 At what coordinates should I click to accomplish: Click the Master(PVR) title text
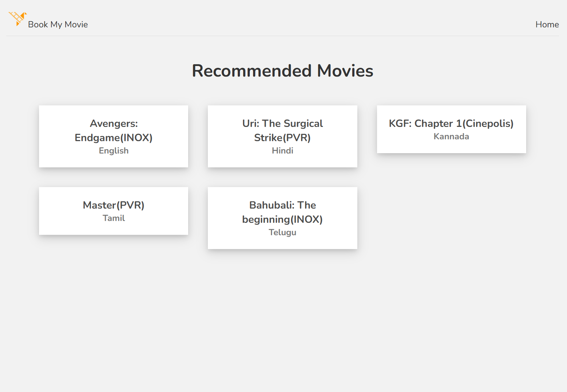113,205
